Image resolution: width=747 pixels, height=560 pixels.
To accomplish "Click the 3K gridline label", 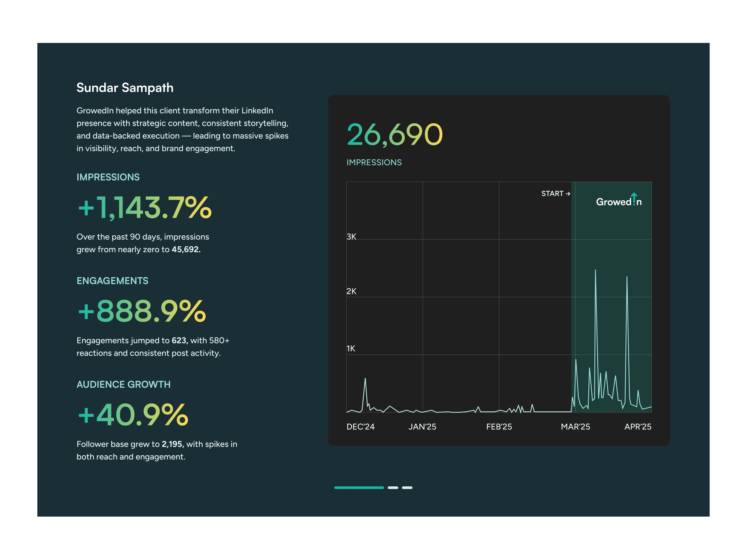I will [351, 237].
